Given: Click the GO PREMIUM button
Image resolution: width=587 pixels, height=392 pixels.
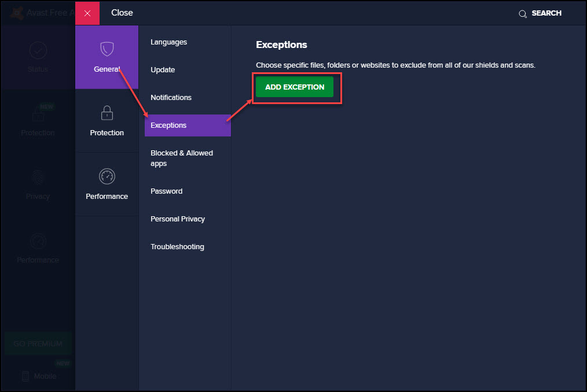Looking at the screenshot, I should point(38,343).
